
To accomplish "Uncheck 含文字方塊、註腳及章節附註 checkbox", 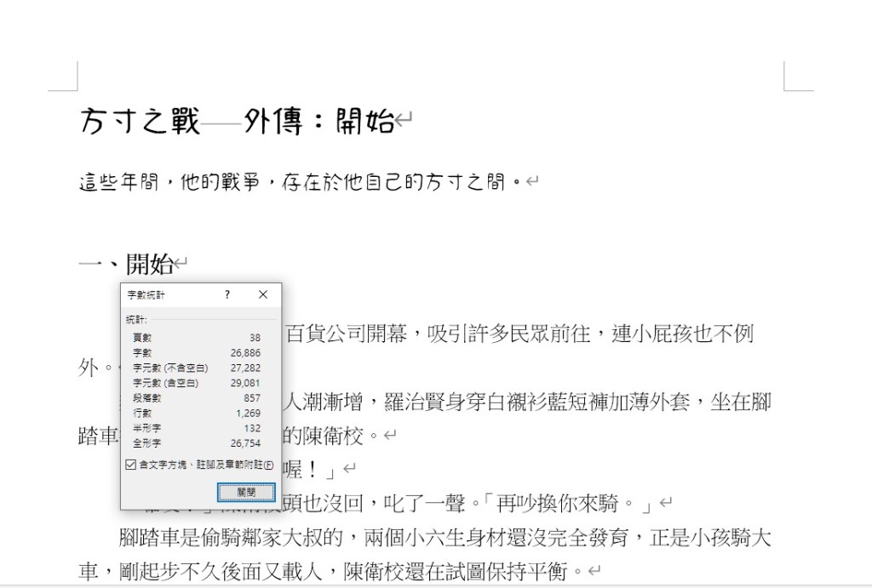I will [x=130, y=465].
